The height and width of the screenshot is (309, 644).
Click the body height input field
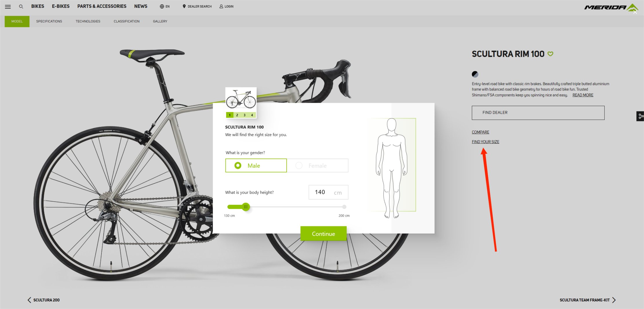[328, 192]
